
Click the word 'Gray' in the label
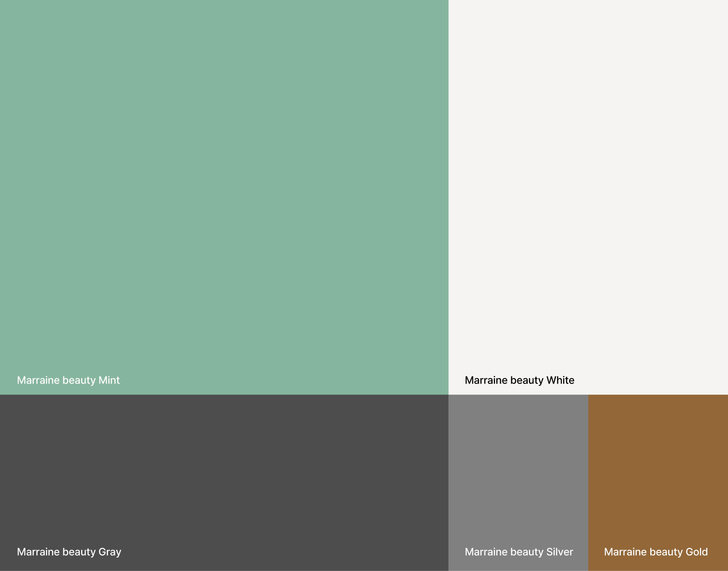coord(110,552)
